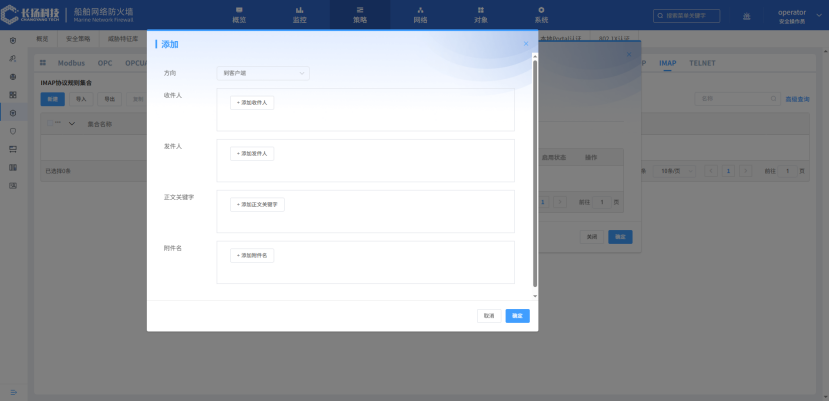The image size is (830, 402).
Task: Click the expand sidebar icon at bottom left
Action: 13,391
